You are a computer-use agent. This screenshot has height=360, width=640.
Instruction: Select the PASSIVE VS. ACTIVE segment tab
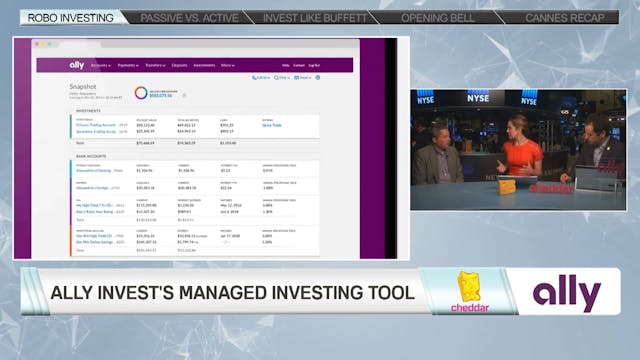point(189,18)
